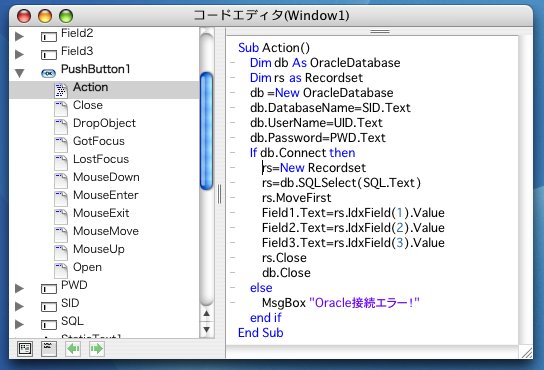544x370 pixels.
Task: Click the DropObject event document icon
Action: [61, 126]
